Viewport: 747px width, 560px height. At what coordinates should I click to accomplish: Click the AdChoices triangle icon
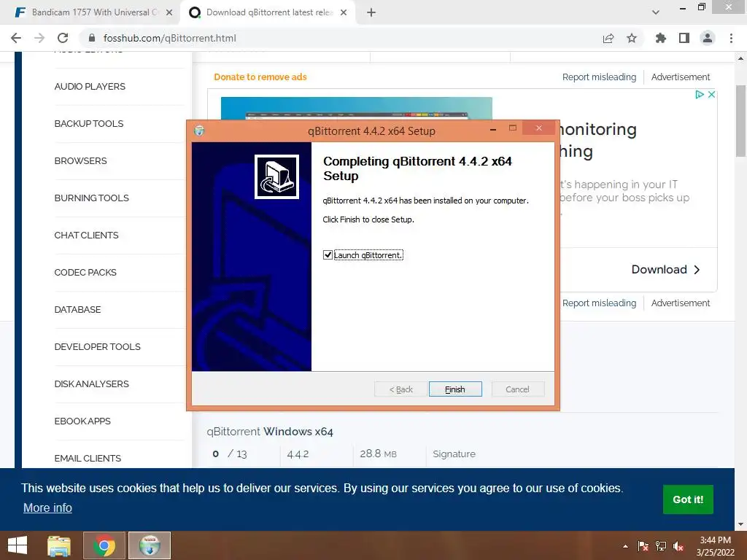[x=700, y=94]
